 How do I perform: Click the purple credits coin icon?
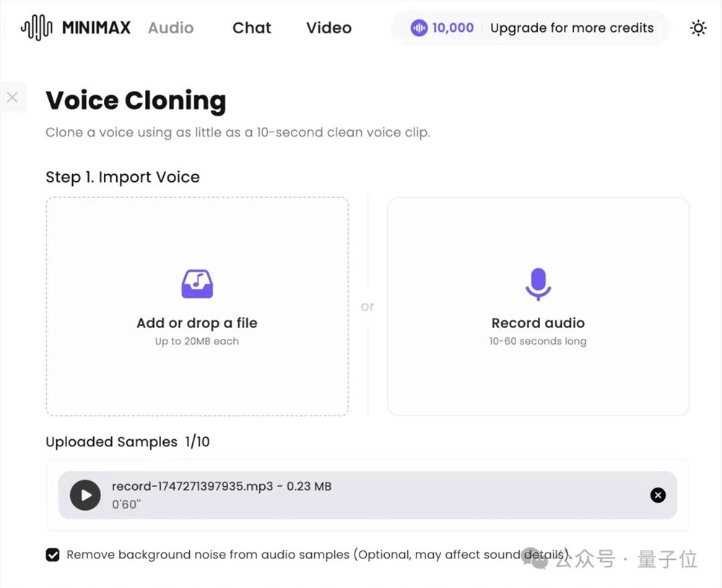point(419,28)
